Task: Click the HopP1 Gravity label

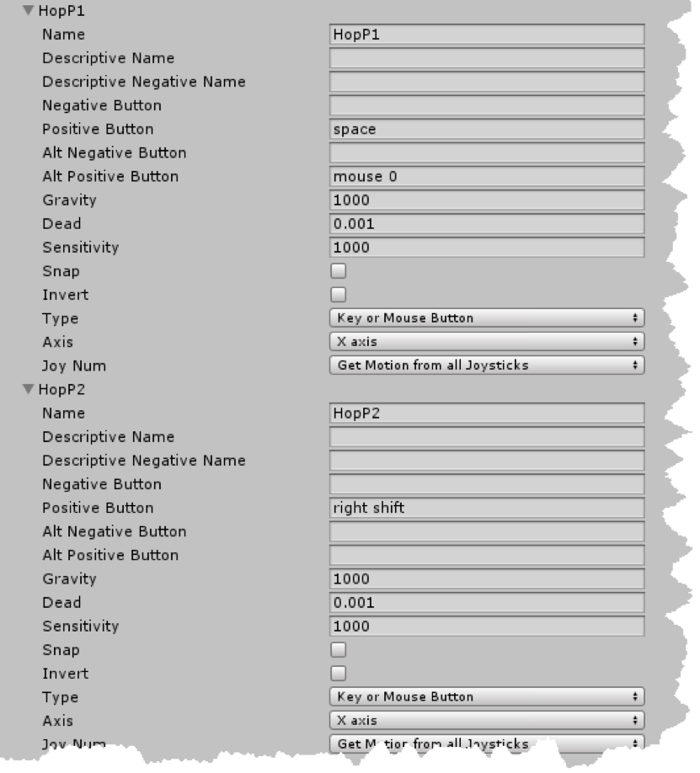Action: pyautogui.click(x=69, y=200)
